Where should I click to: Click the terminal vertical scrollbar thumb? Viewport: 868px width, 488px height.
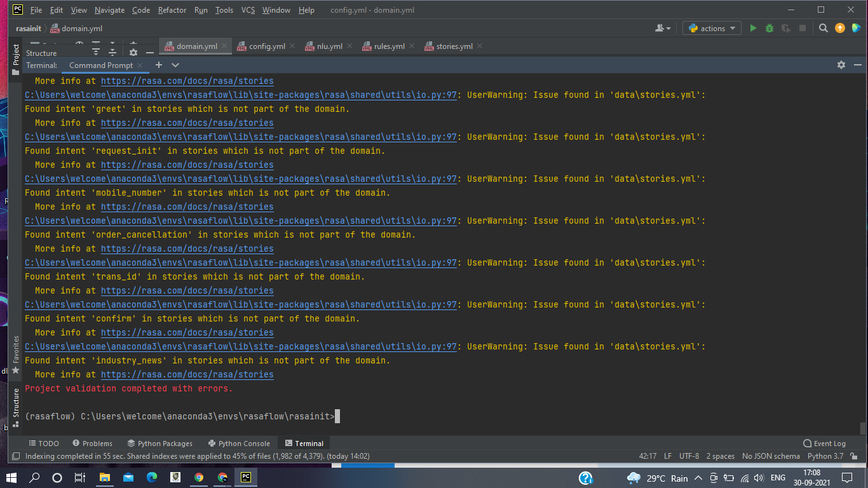(x=862, y=428)
